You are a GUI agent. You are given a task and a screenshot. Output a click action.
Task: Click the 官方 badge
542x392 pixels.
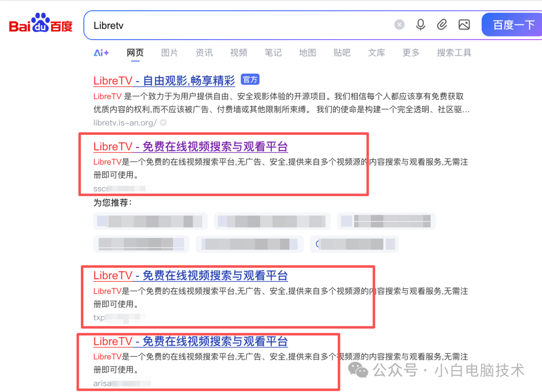tap(250, 80)
